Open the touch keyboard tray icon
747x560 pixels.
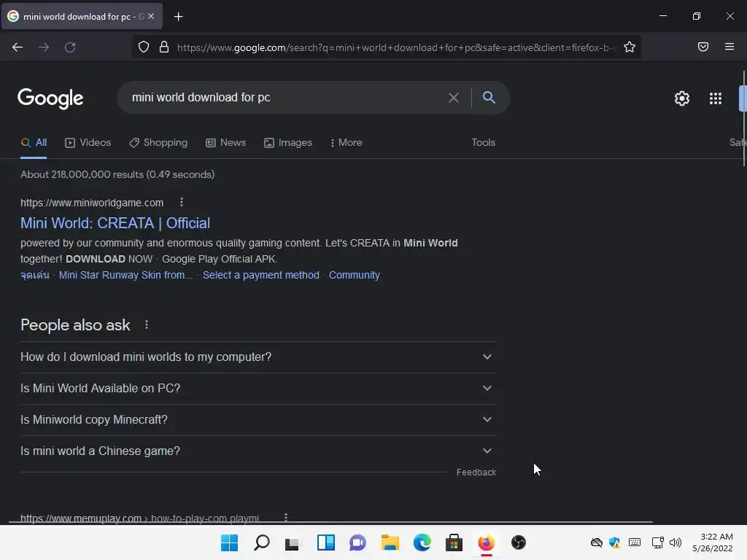[x=635, y=542]
